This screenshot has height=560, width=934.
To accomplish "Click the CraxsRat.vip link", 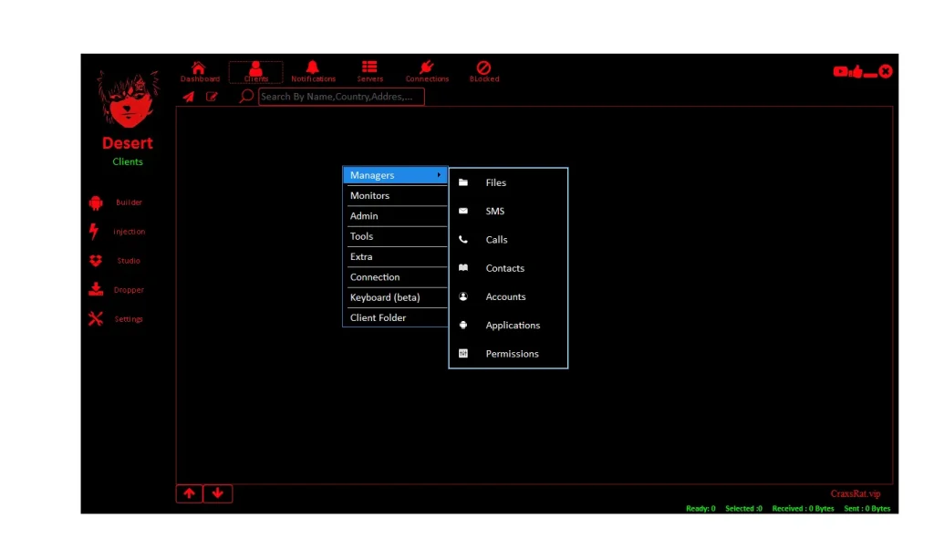I will click(x=855, y=493).
